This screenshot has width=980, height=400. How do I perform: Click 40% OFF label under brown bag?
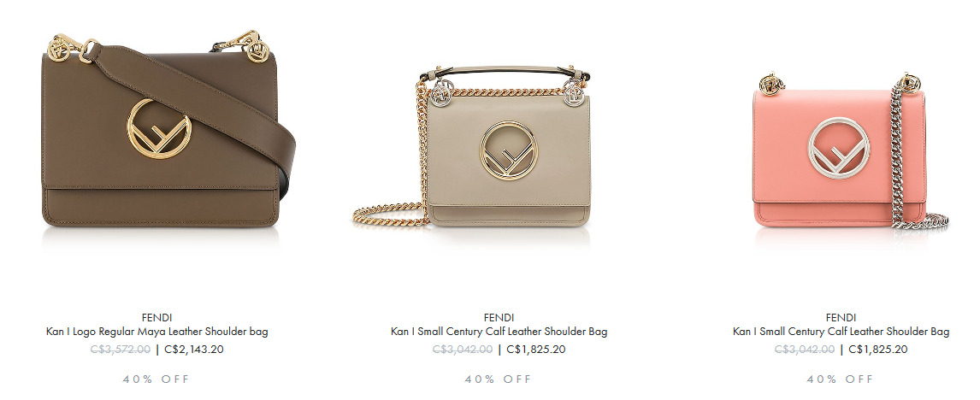point(156,379)
